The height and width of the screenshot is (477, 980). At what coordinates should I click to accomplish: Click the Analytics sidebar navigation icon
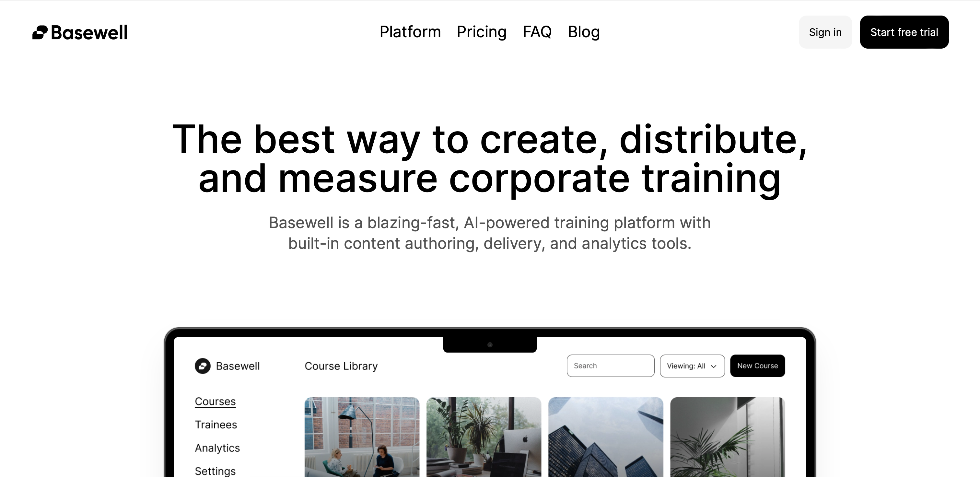point(217,448)
